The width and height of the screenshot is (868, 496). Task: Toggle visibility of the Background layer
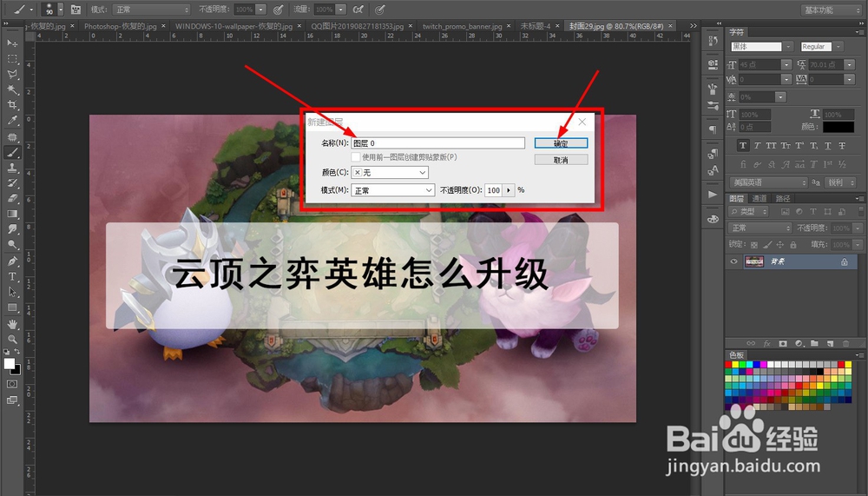(734, 261)
